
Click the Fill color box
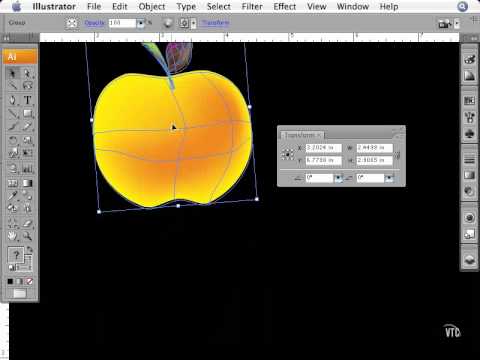coord(16,255)
